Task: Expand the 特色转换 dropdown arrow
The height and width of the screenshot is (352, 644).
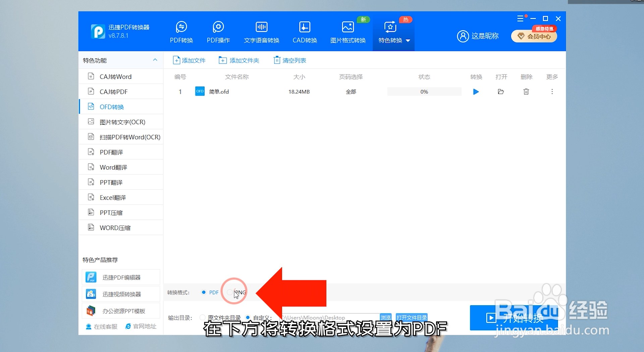Action: tap(408, 41)
